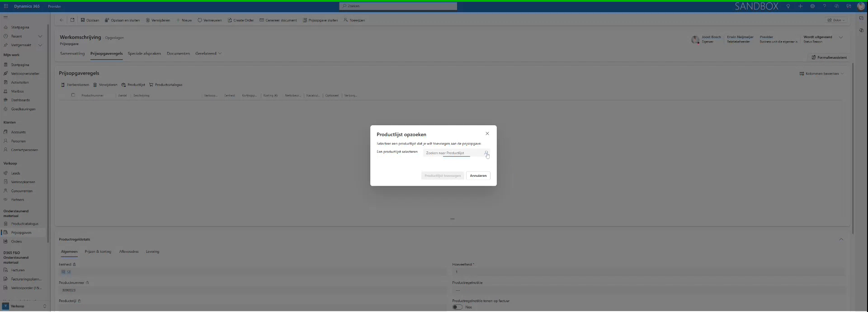Switch to Samenvatting tab
The image size is (868, 312).
click(x=72, y=53)
